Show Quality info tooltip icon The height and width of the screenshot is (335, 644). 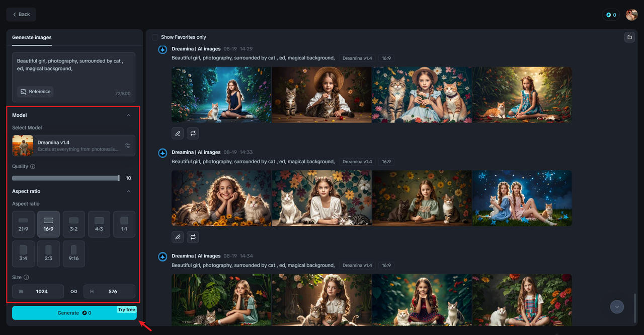click(33, 166)
